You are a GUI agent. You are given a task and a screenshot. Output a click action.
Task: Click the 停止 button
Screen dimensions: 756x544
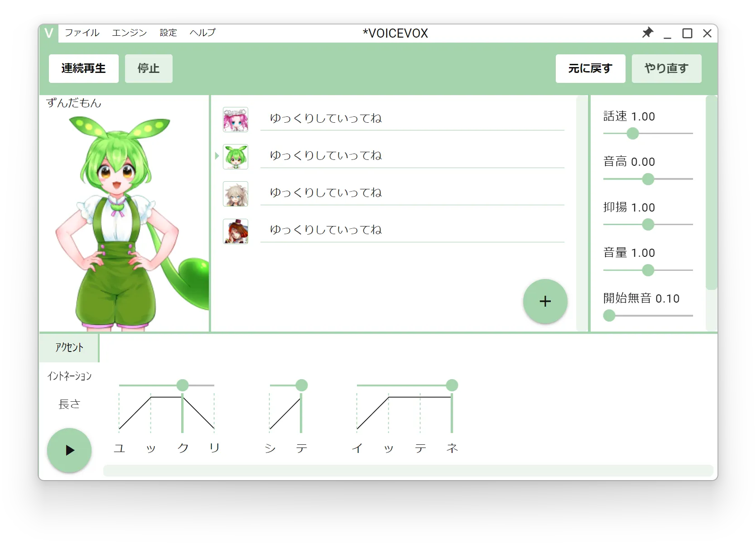click(x=149, y=68)
